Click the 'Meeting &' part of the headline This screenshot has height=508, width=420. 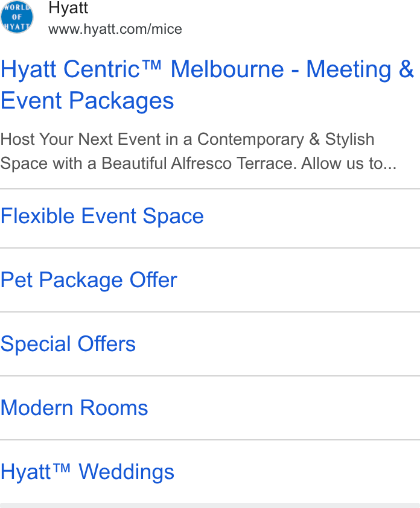360,69
